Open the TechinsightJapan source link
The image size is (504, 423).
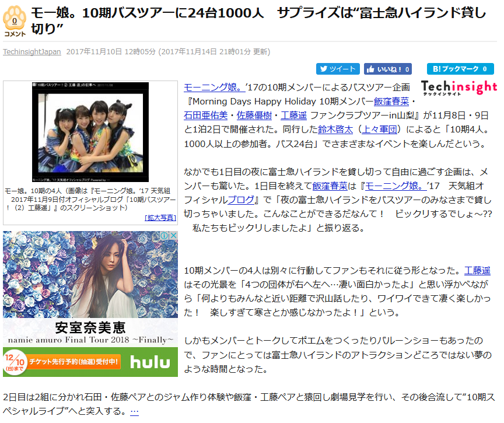pos(32,52)
